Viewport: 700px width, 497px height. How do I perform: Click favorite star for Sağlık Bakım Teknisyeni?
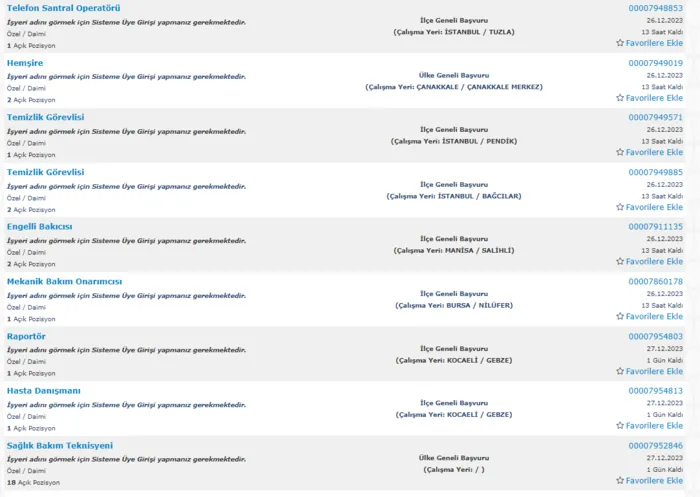pyautogui.click(x=620, y=480)
